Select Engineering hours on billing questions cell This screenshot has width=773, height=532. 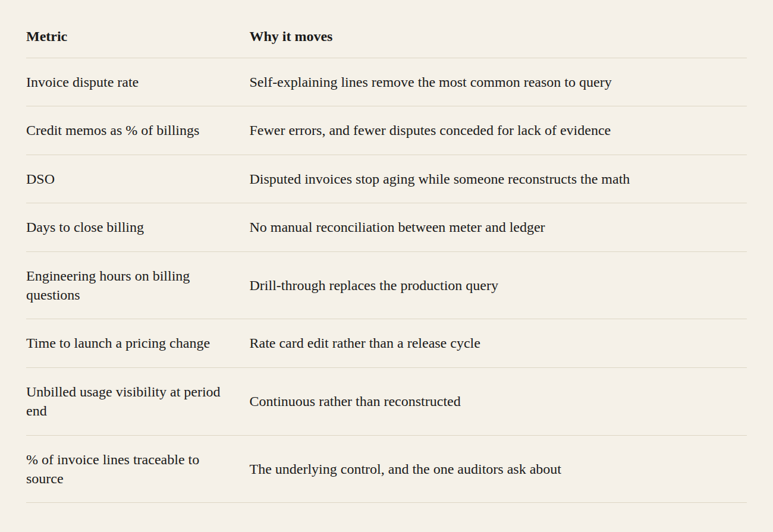tap(108, 285)
